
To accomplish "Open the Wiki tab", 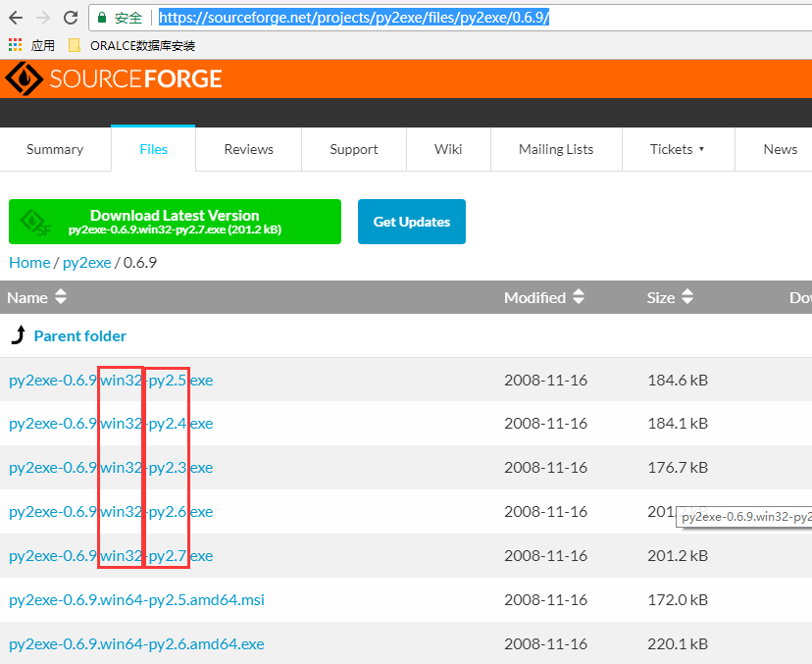I will tap(448, 149).
